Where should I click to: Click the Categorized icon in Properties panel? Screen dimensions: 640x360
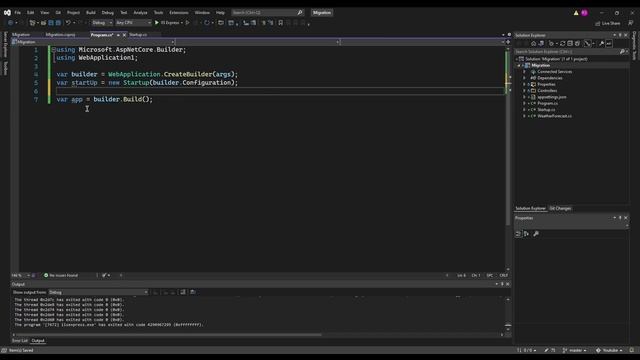518,234
